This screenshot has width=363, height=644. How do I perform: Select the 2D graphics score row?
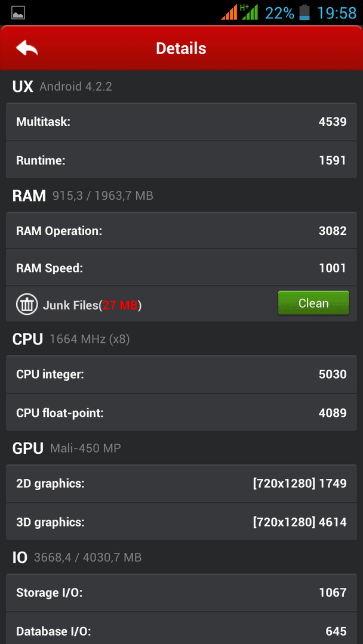(x=181, y=484)
